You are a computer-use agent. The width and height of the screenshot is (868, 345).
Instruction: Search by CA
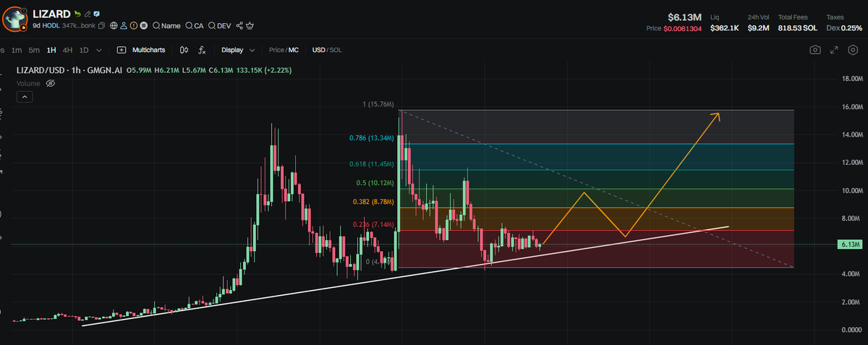pyautogui.click(x=195, y=25)
